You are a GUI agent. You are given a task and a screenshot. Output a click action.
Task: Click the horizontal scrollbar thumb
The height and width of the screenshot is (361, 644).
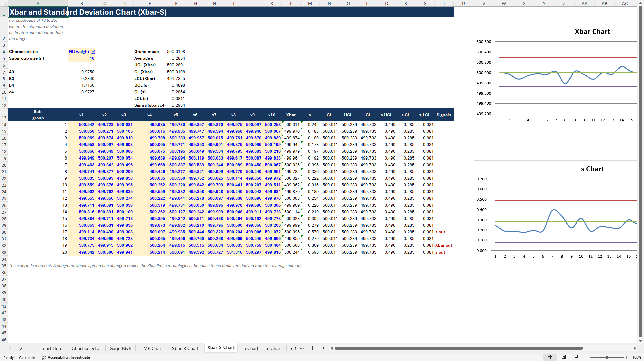(x=458, y=348)
